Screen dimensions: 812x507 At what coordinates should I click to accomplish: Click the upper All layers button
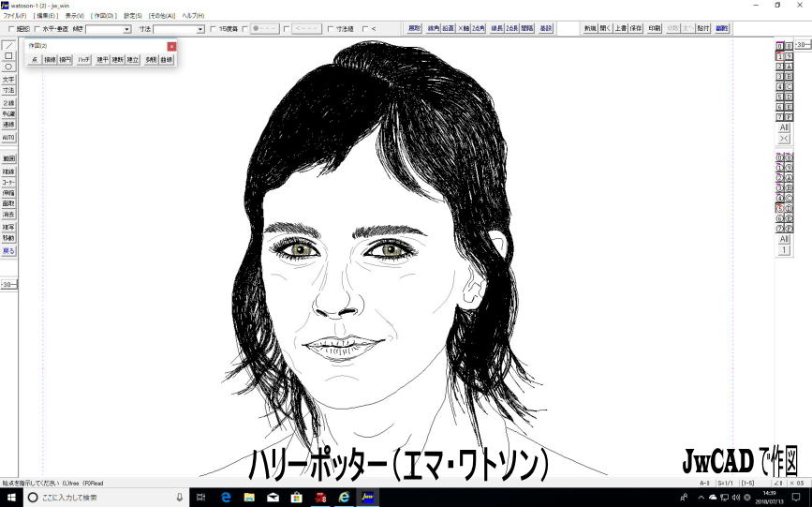tap(784, 127)
